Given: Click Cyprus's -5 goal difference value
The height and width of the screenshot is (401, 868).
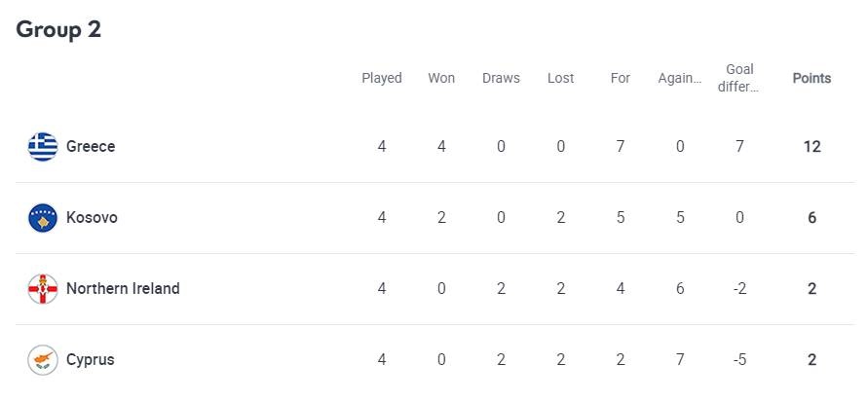Looking at the screenshot, I should 740,360.
